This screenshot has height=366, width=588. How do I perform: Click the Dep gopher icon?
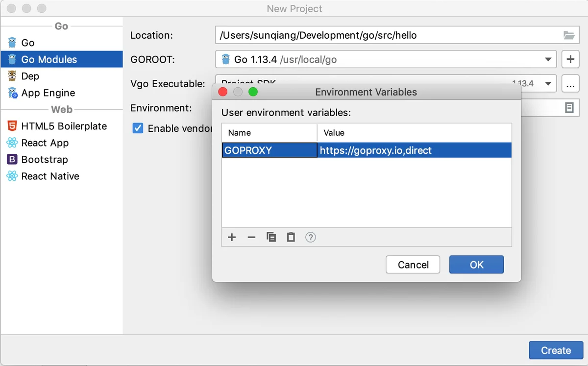coord(12,76)
